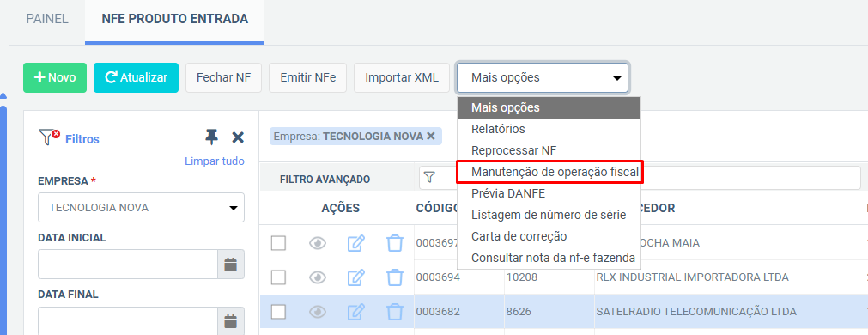The width and height of the screenshot is (868, 335).
Task: Delete the invoice with code 0003682
Action: click(394, 312)
